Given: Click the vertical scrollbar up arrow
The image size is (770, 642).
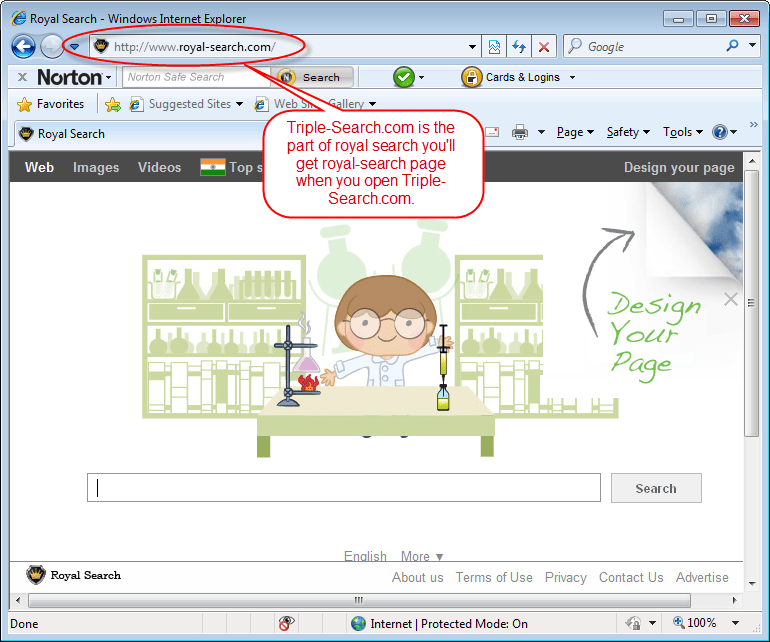Looking at the screenshot, I should [x=751, y=161].
